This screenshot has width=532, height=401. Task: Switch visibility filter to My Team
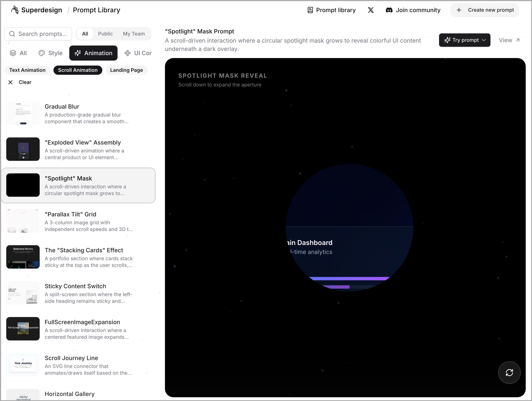[134, 34]
